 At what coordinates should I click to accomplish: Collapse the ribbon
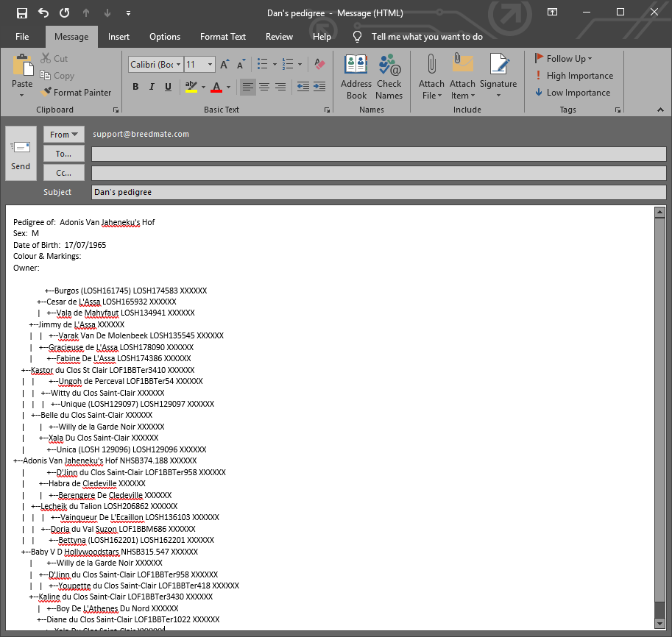(660, 110)
